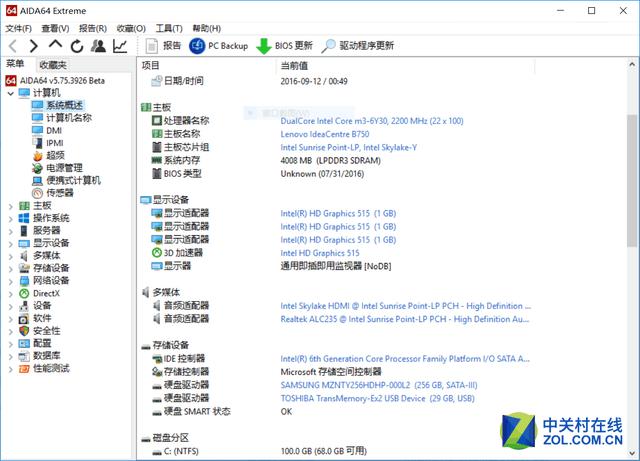Click the scrollbar down arrow
The width and height of the screenshot is (640, 461).
point(632,453)
